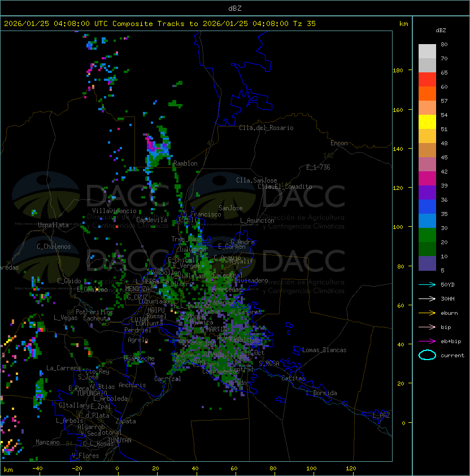This screenshot has height=476, width=470.
Task: Choose the bright green 30-20 dBZ swatch
Action: 427,235
